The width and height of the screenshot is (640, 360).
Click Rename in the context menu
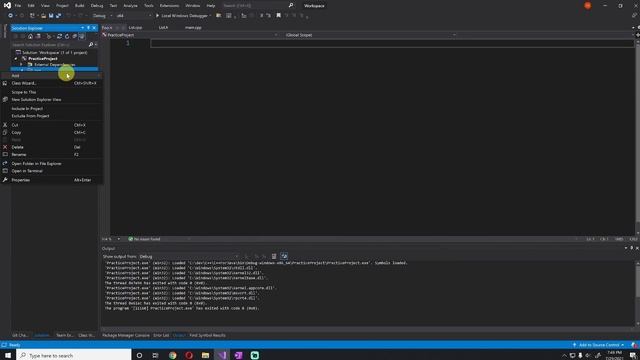51,155
